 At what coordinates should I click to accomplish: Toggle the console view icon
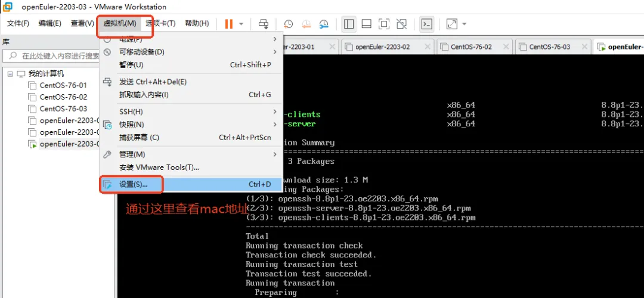click(x=426, y=24)
